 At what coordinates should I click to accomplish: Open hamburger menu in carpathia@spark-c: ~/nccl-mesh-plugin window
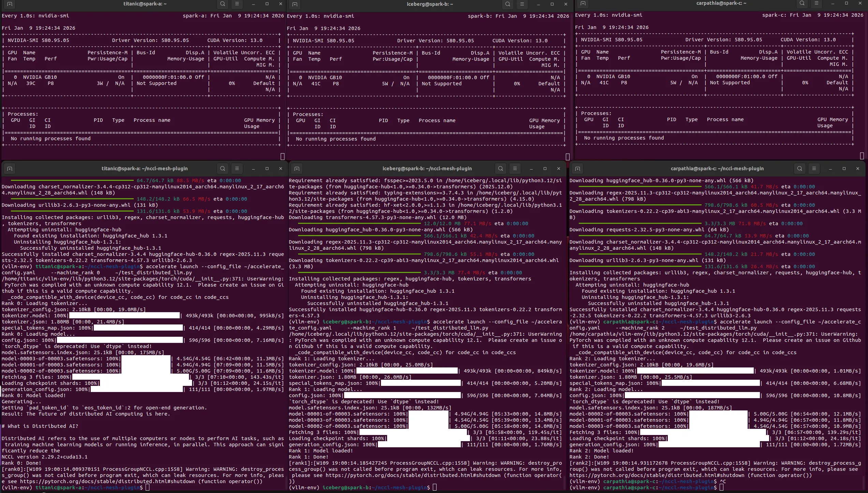click(x=814, y=169)
